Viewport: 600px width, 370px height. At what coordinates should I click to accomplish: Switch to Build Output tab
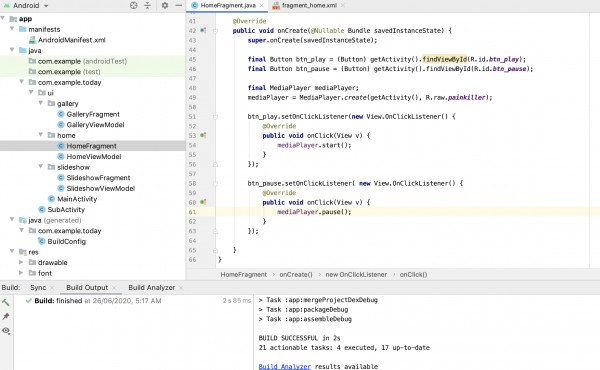coord(87,287)
